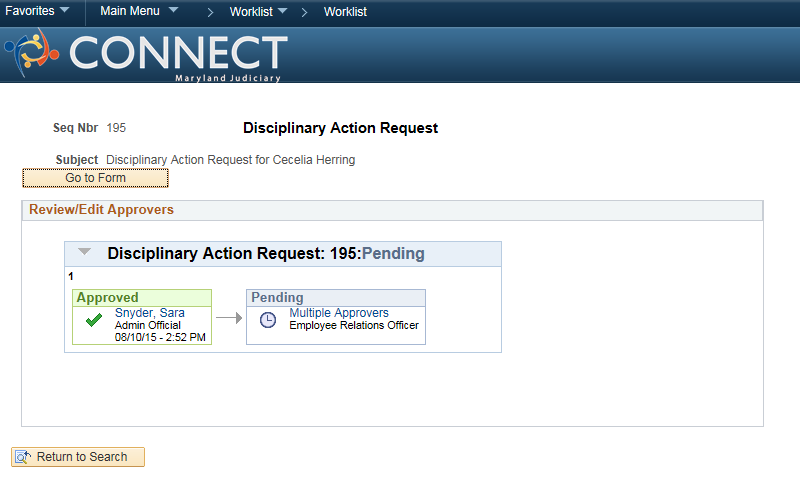800x488 pixels.
Task: Click the Go to Form button
Action: coord(95,178)
